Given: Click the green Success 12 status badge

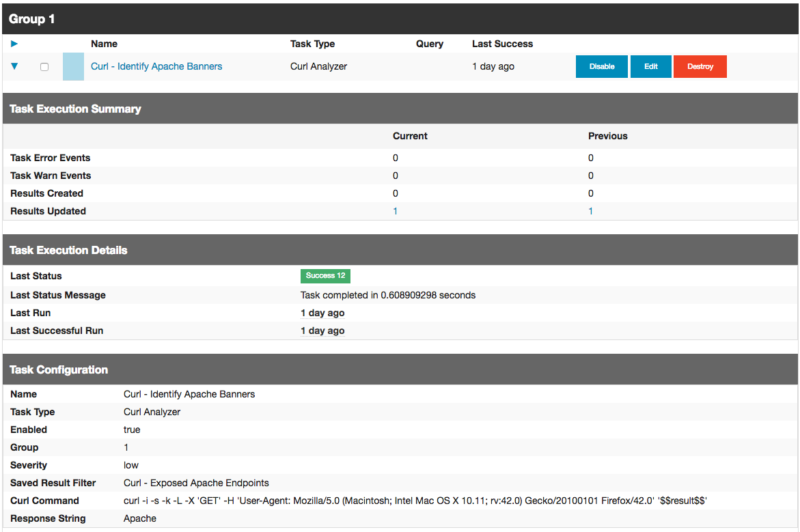Looking at the screenshot, I should [x=325, y=276].
